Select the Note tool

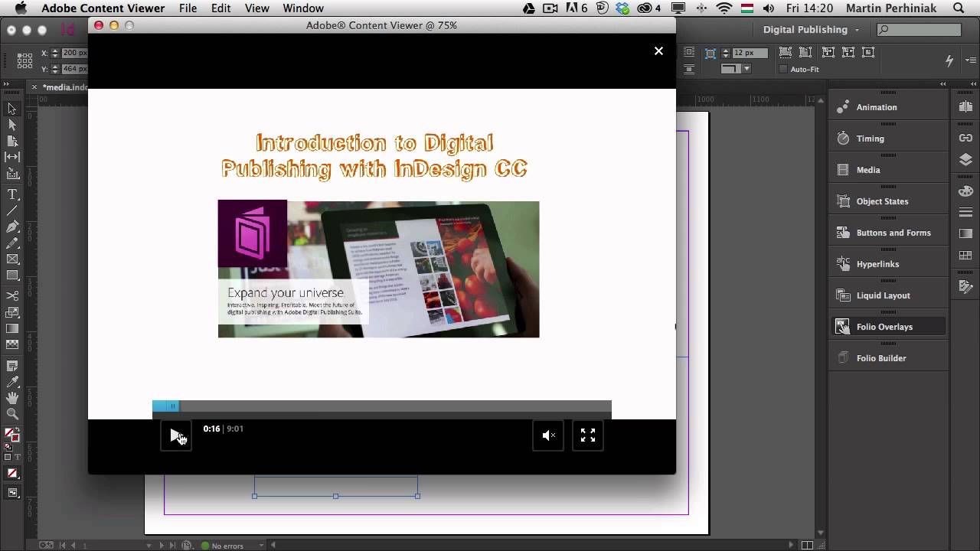pyautogui.click(x=12, y=366)
